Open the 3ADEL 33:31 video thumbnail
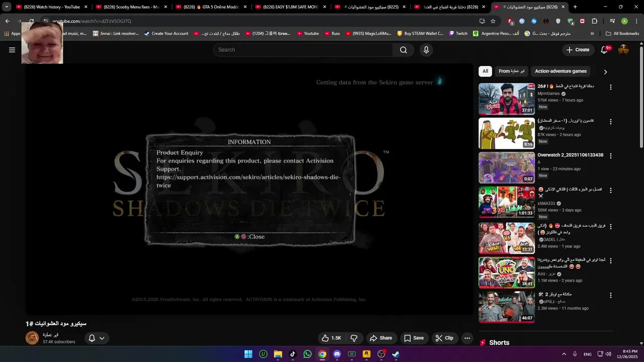This screenshot has width=644, height=362. pyautogui.click(x=507, y=238)
